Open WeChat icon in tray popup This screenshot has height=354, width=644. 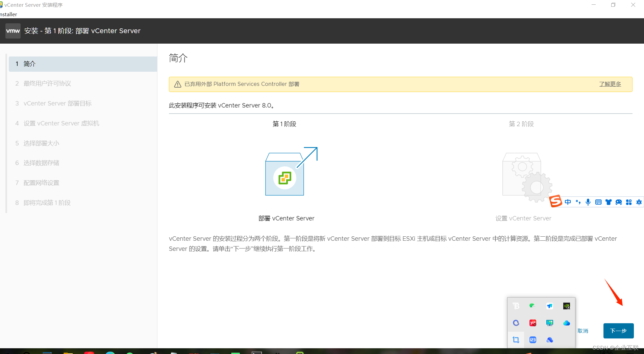(532, 306)
